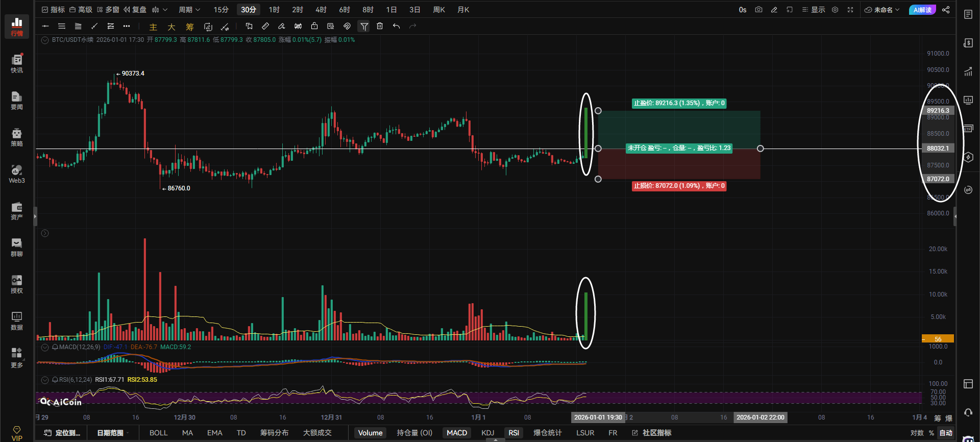The image size is (980, 442).
Task: Open the 要闻 headlines sidebar item
Action: 17,101
